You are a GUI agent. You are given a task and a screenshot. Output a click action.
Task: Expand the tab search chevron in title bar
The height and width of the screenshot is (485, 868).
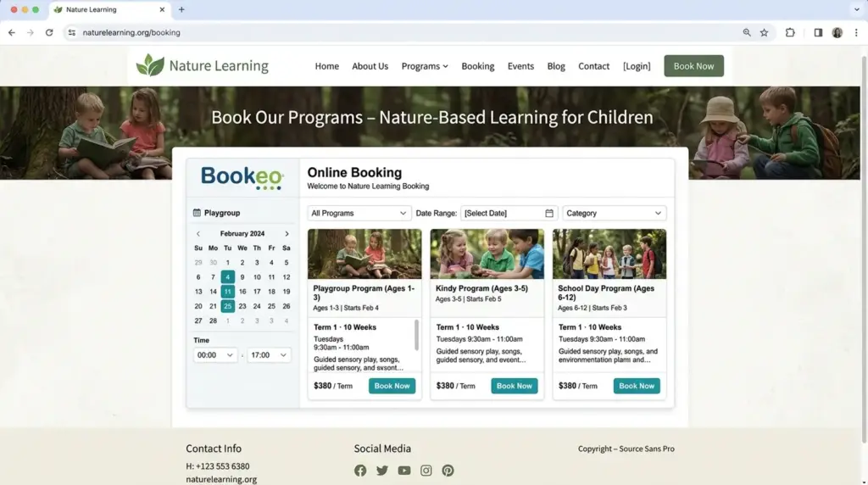(x=856, y=9)
